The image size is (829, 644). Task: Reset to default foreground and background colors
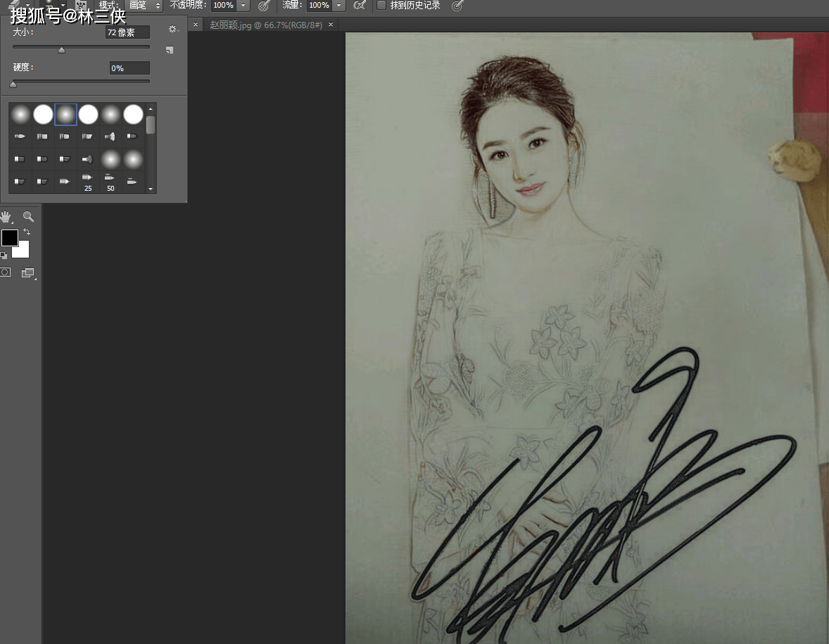pos(4,255)
